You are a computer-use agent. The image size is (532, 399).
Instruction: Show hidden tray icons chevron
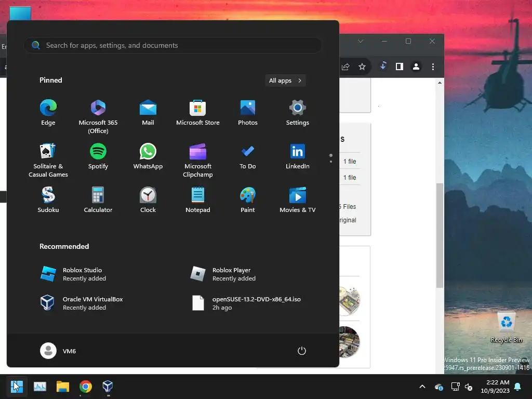422,387
